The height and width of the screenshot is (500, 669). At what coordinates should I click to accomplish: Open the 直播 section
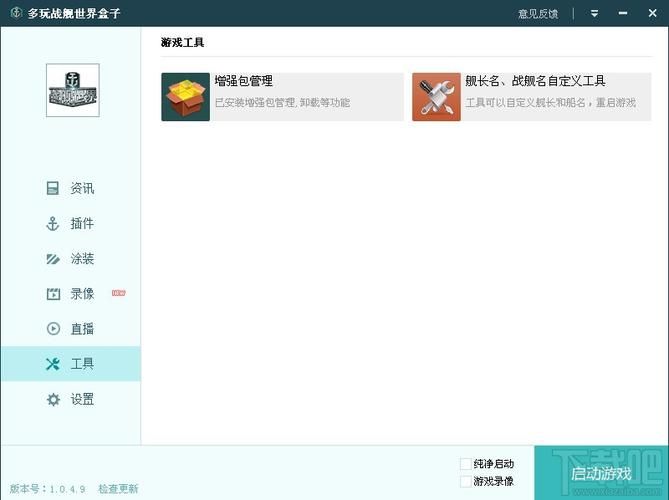point(70,328)
